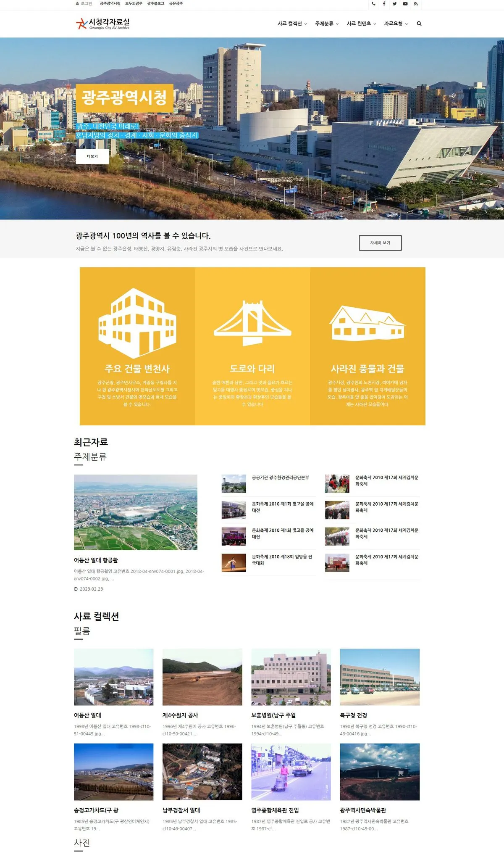Open the Facebook icon link
This screenshot has width=504, height=852.
[x=384, y=4]
